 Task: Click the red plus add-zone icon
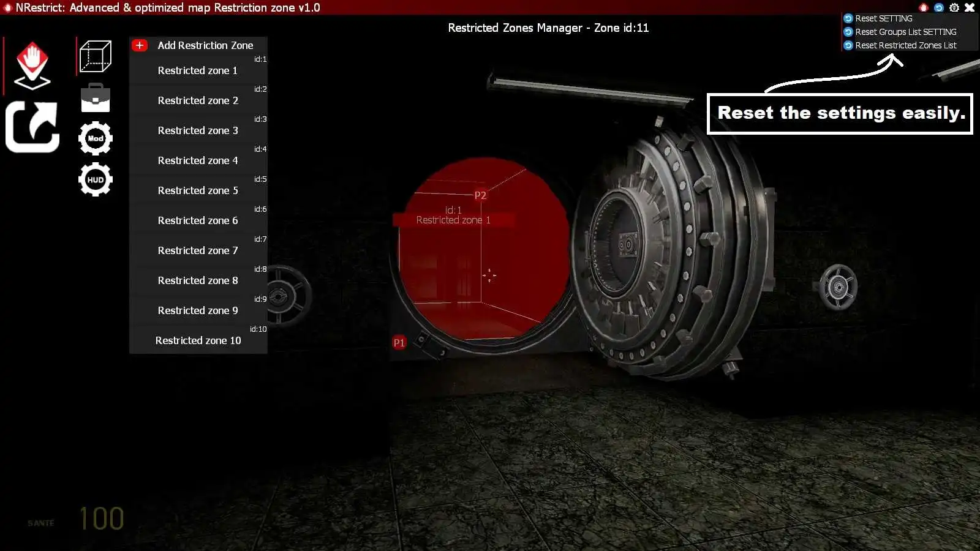click(x=140, y=45)
